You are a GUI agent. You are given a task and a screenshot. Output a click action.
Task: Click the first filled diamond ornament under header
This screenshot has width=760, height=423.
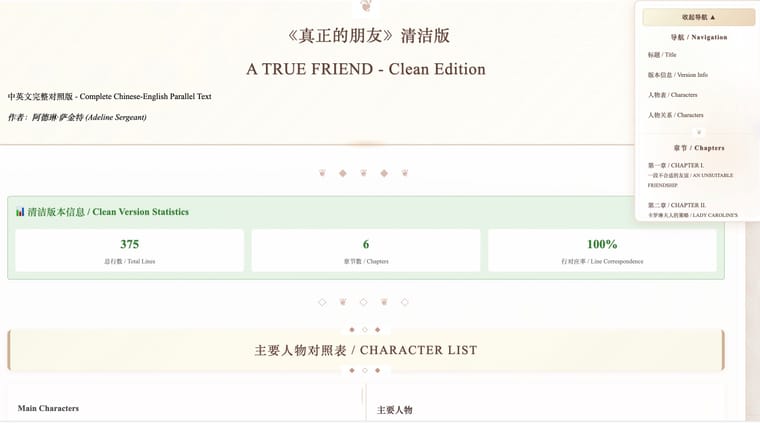click(343, 173)
